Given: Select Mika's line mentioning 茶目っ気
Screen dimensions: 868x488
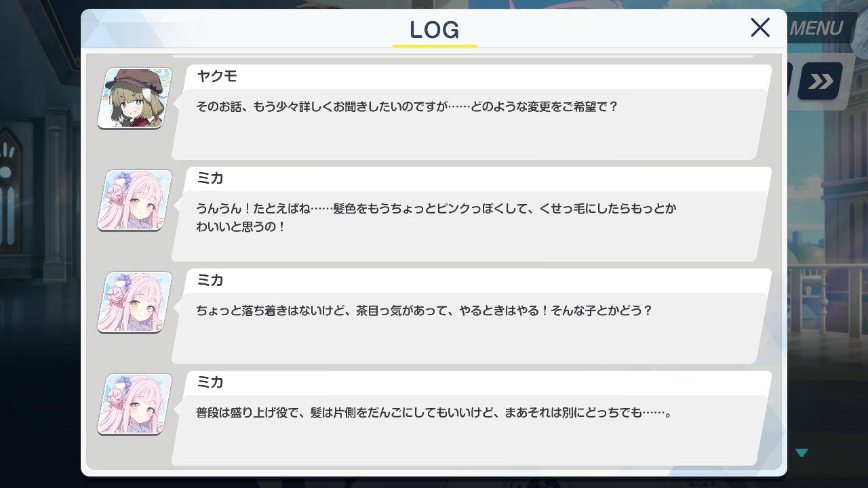Looking at the screenshot, I should tap(424, 310).
